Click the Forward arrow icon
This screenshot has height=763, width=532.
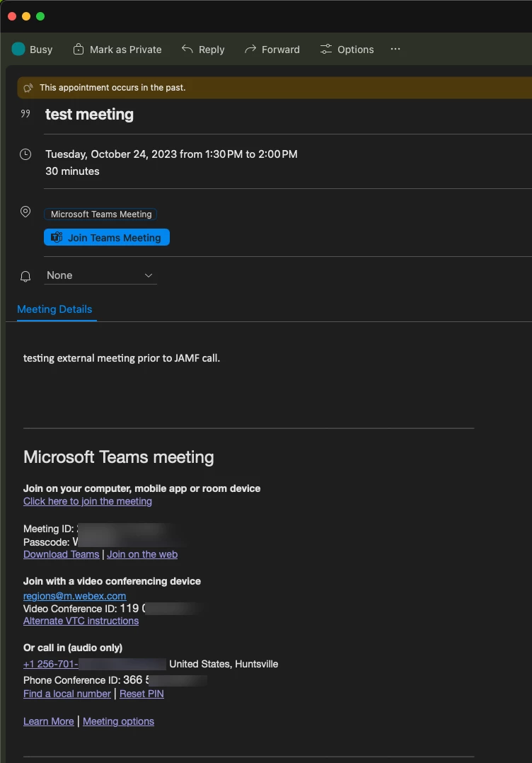(250, 49)
